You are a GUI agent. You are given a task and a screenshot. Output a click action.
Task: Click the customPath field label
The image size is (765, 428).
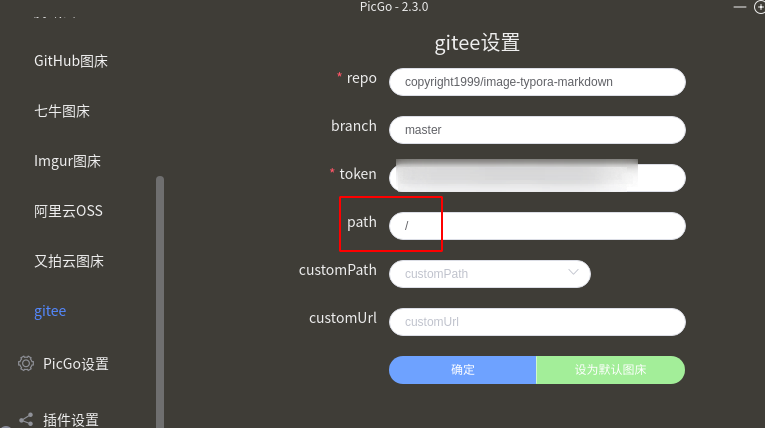338,270
